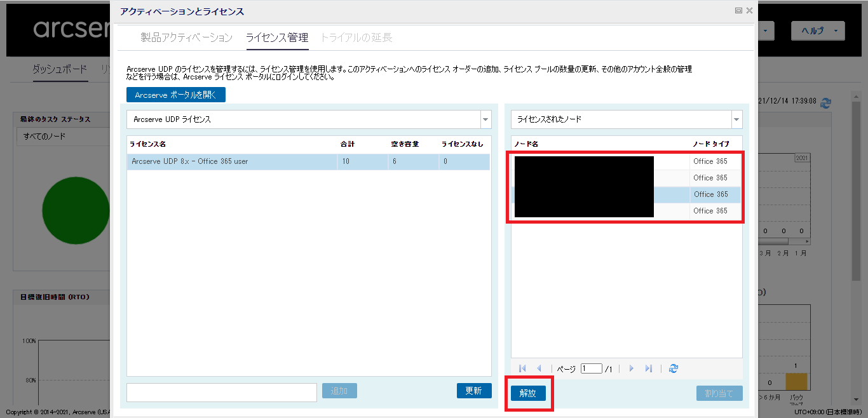Open ダッシュボード tab in main window

tap(60, 70)
